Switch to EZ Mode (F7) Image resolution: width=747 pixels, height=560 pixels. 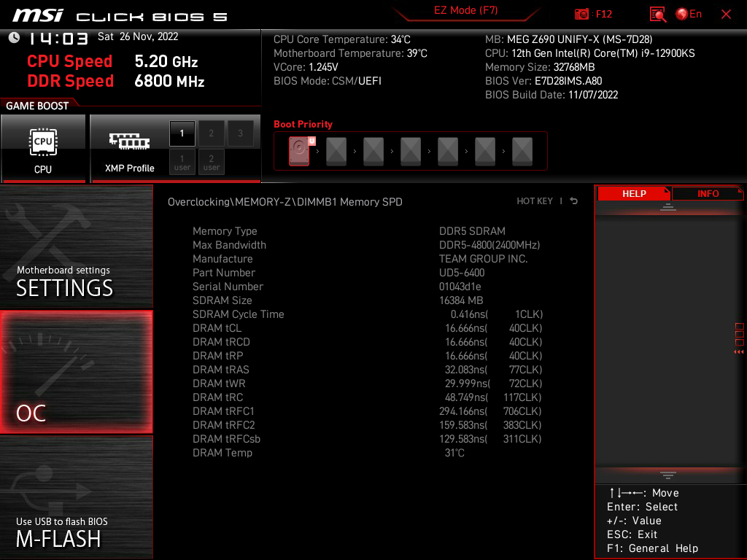(465, 10)
